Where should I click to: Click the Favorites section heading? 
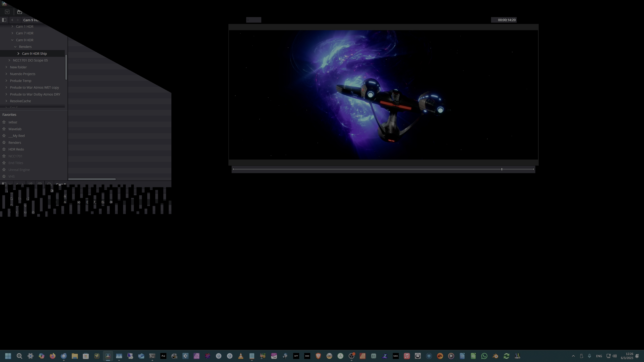9,114
